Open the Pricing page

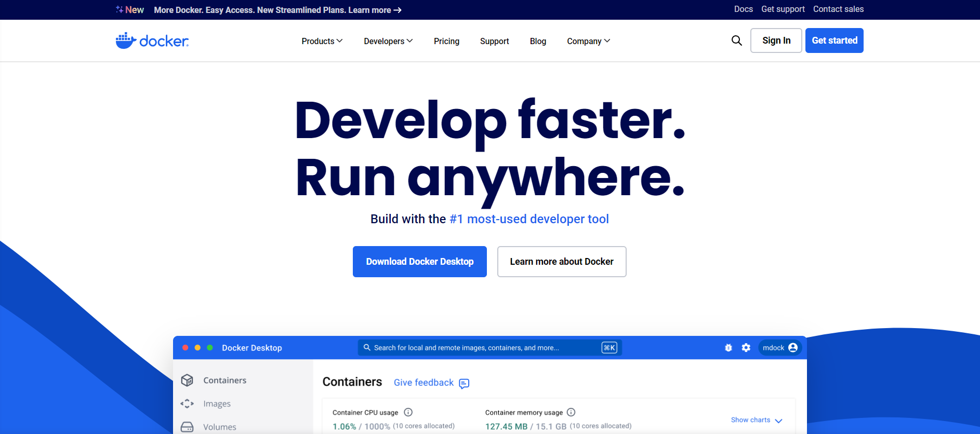pyautogui.click(x=446, y=41)
